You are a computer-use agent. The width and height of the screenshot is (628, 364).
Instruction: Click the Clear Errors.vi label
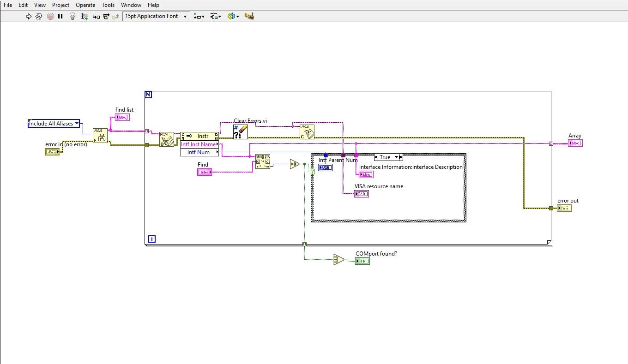(x=250, y=121)
